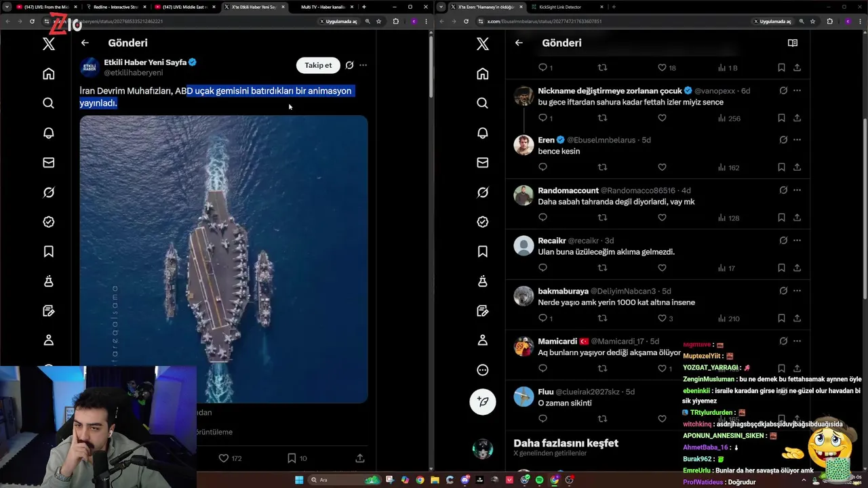This screenshot has height=488, width=868.
Task: Open Mamicardi profile name link
Action: 557,341
